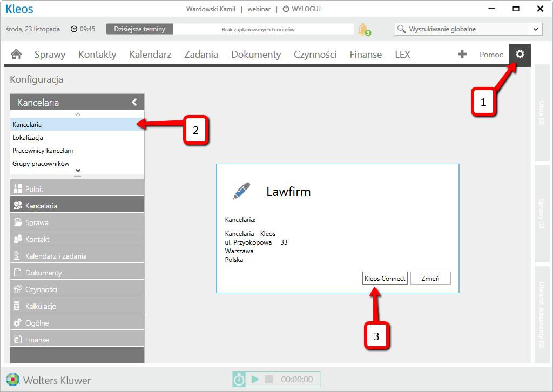Open the Okna (0) side tab
Screen dimensions: 553x392
coord(542,113)
